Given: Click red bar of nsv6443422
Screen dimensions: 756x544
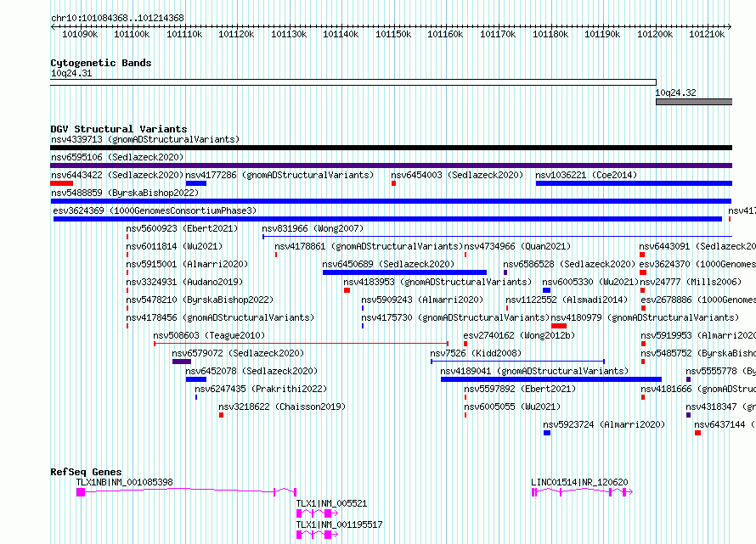Looking at the screenshot, I should coord(62,183).
